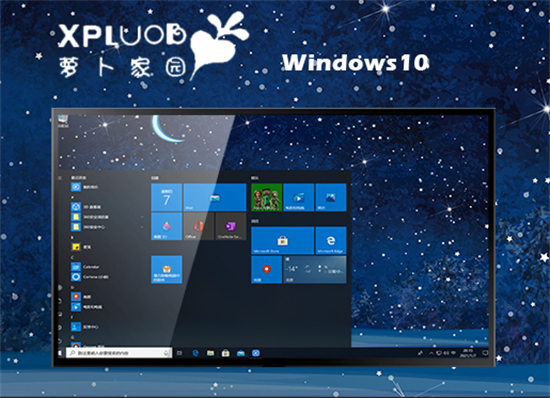
Task: Open Documents from the Start rail
Action: point(60,301)
